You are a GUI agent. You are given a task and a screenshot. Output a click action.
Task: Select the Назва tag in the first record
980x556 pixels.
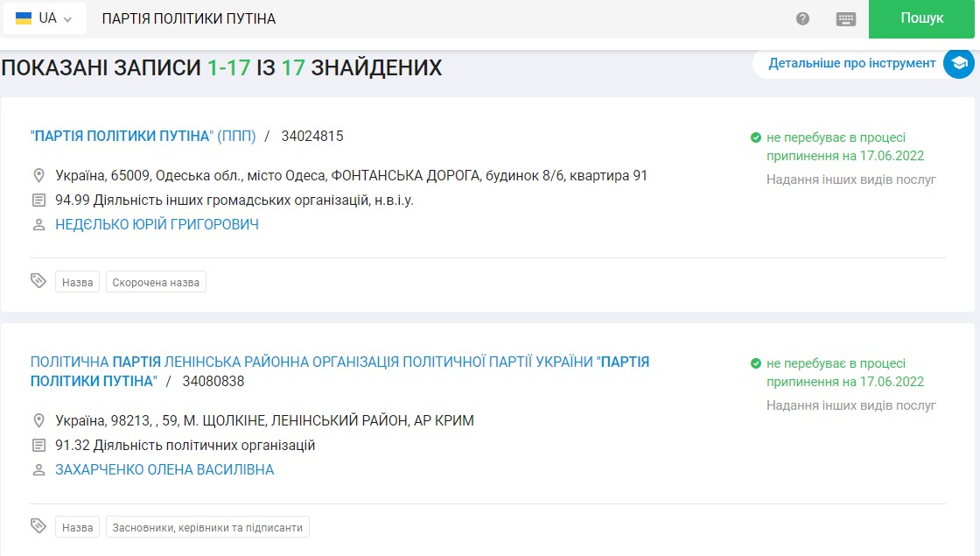tap(78, 283)
